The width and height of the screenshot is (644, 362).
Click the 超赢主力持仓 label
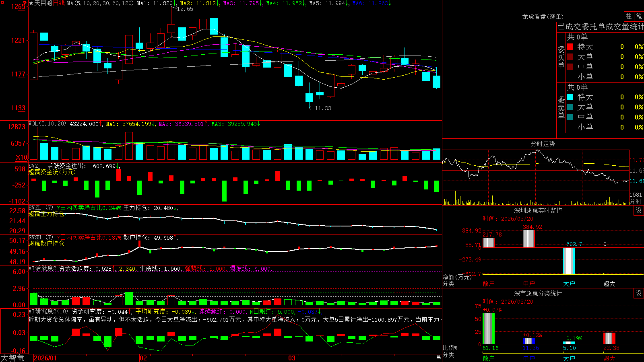[46, 214]
